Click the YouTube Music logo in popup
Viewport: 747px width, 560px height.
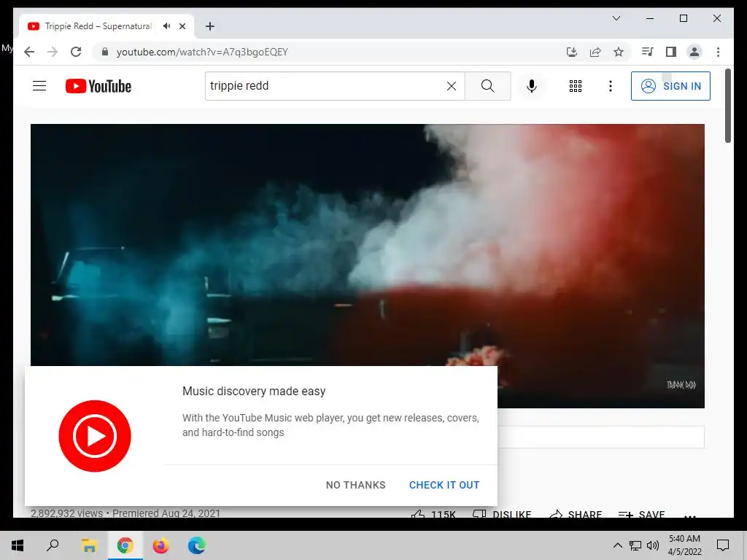[x=95, y=436]
